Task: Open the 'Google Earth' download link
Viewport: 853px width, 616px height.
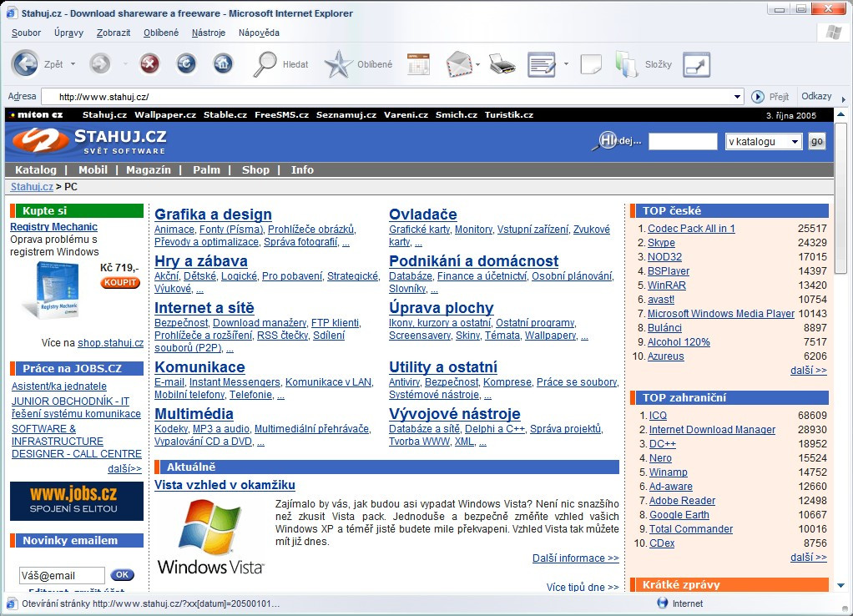Action: click(679, 515)
